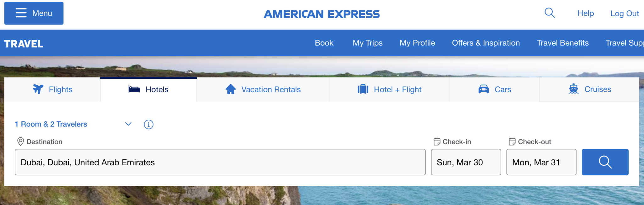Click inside the Destination input field

click(220, 162)
